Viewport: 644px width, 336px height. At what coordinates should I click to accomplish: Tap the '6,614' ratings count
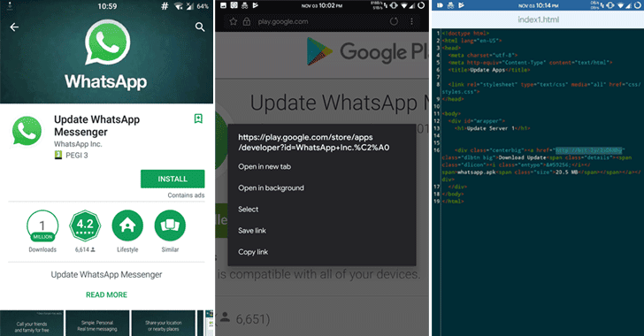tap(81, 249)
